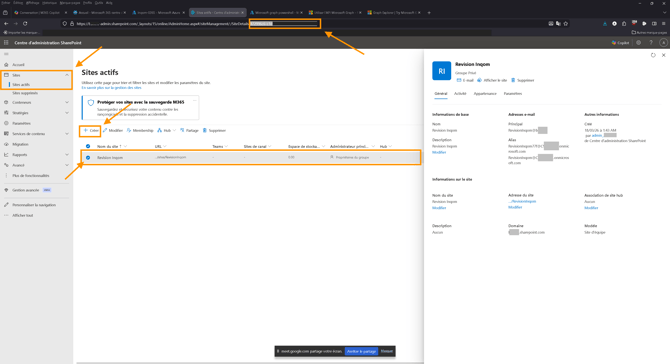Click Supprimer in the sites toolbar
This screenshot has width=670, height=364.
coord(214,131)
